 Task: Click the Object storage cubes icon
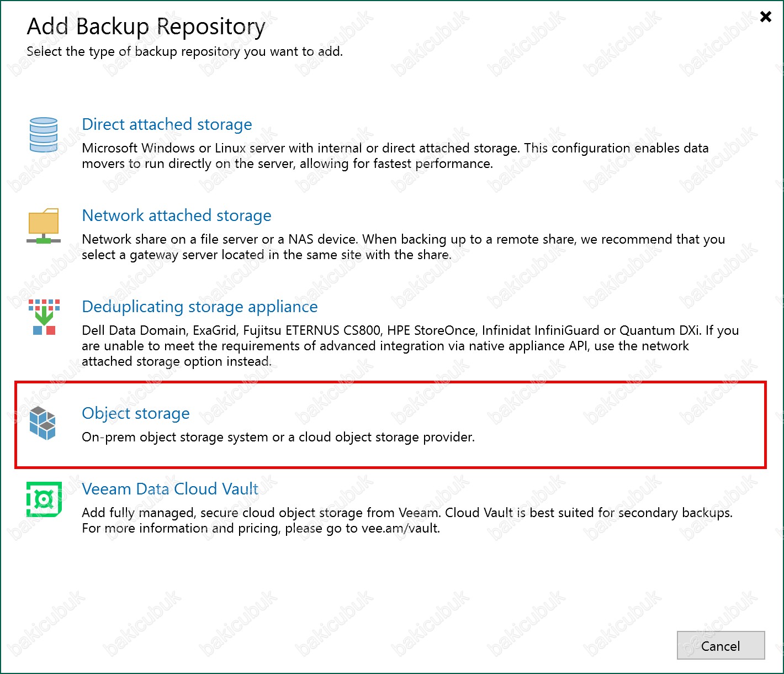click(x=43, y=423)
